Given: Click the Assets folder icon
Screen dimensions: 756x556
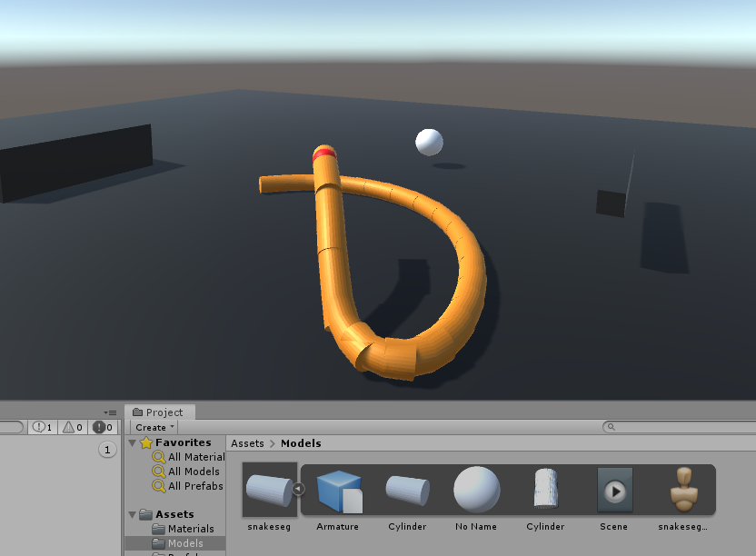Looking at the screenshot, I should tap(146, 514).
